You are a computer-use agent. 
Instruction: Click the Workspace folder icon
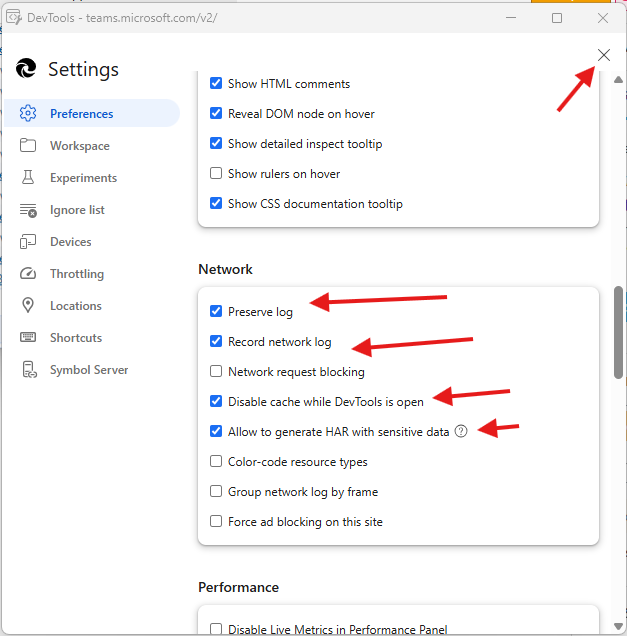click(x=28, y=146)
